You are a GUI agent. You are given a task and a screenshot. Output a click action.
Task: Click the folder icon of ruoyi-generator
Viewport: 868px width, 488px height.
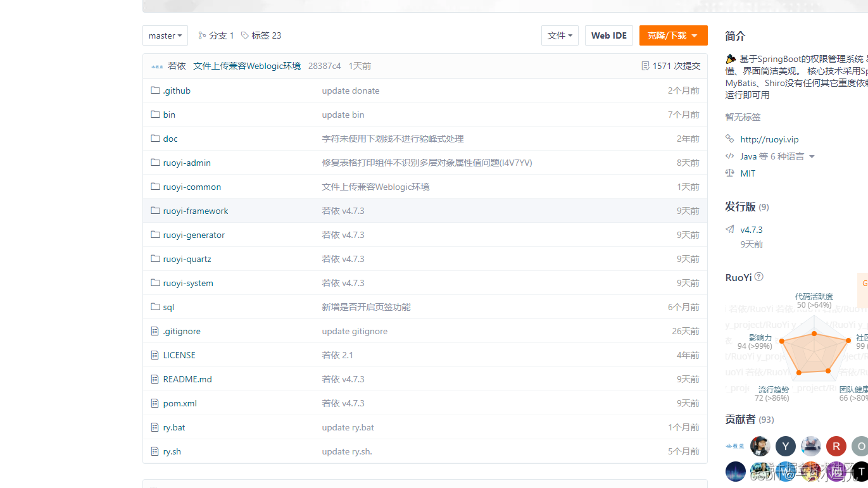click(155, 235)
